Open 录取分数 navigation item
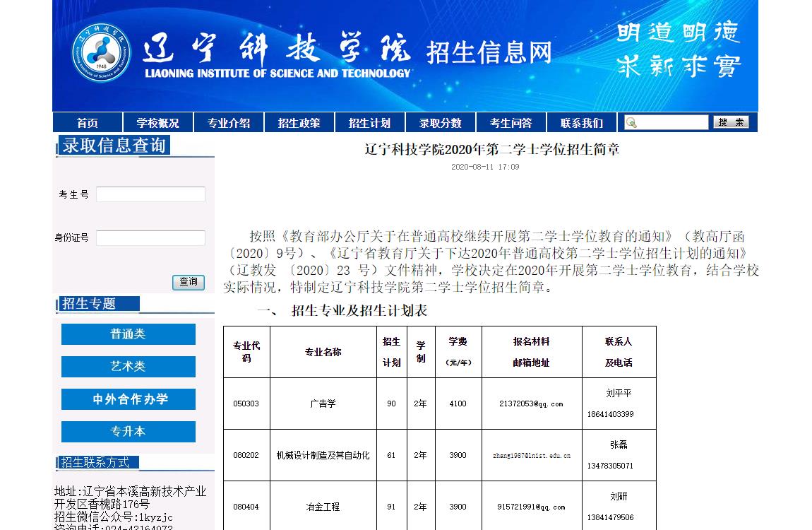This screenshot has height=530, width=812. coord(440,123)
